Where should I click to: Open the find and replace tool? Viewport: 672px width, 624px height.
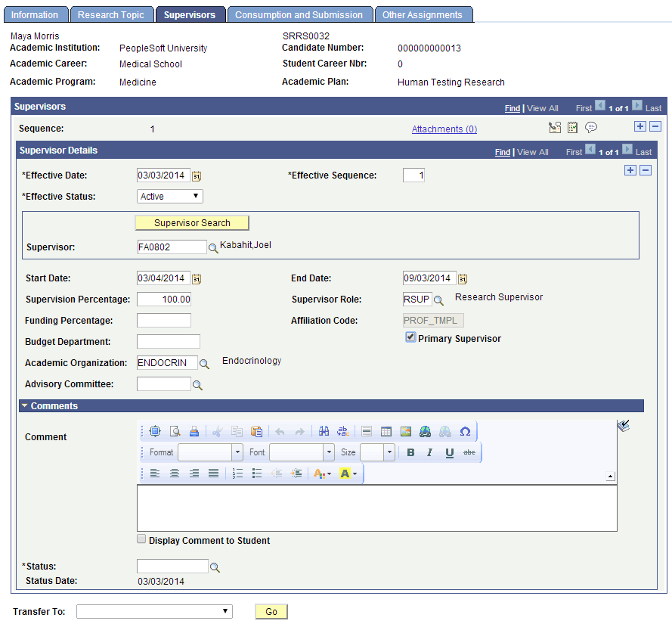tap(342, 431)
